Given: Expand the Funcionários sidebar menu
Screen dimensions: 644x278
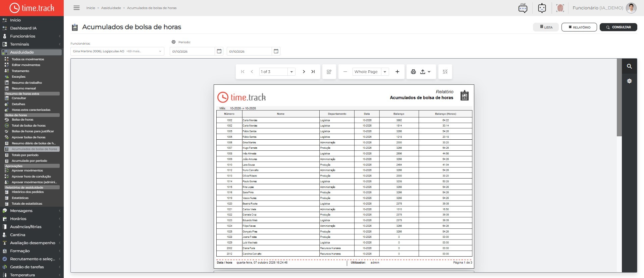Looking at the screenshot, I should pos(32,36).
